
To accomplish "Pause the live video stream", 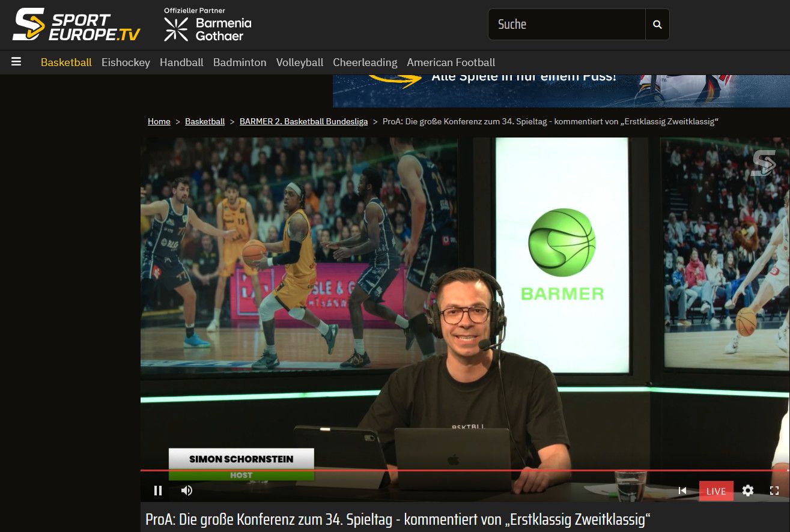I will 158,491.
